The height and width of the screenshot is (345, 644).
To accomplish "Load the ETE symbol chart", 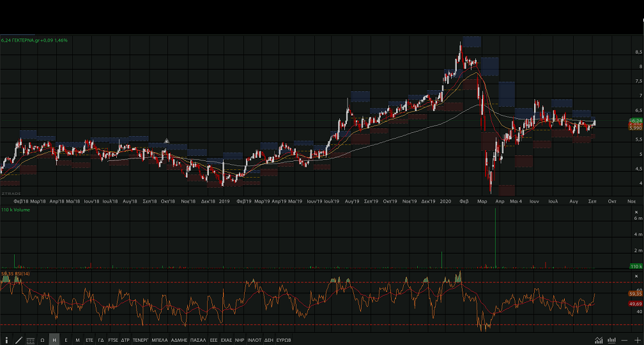I will coord(89,340).
